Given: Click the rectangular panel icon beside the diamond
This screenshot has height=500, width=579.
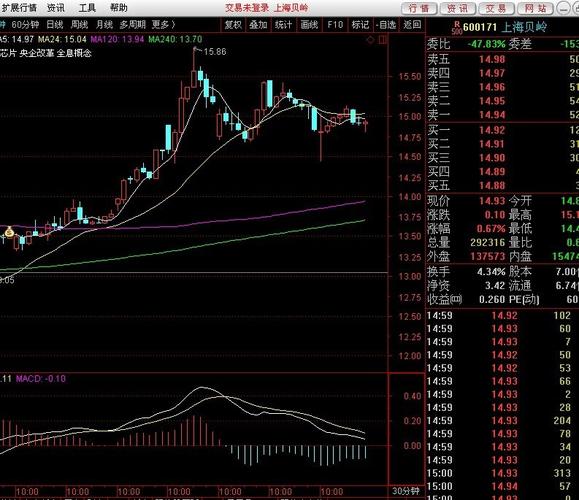Looking at the screenshot, I should coord(383,40).
